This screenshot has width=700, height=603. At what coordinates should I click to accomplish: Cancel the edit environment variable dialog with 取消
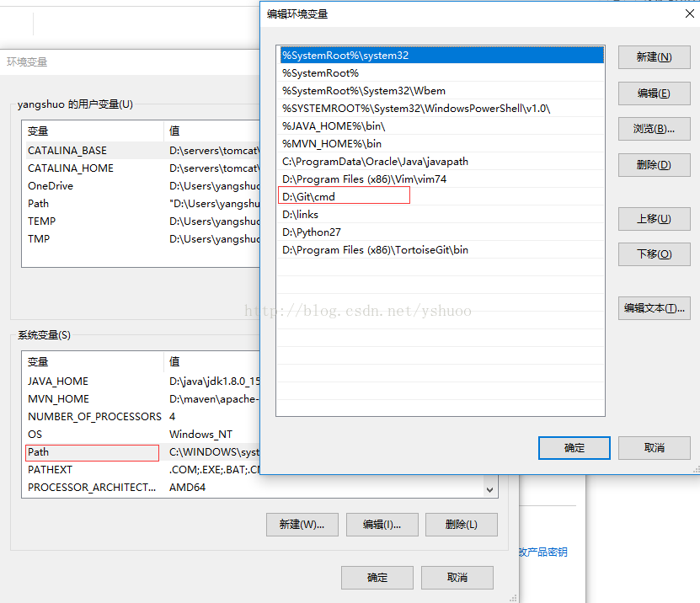654,448
